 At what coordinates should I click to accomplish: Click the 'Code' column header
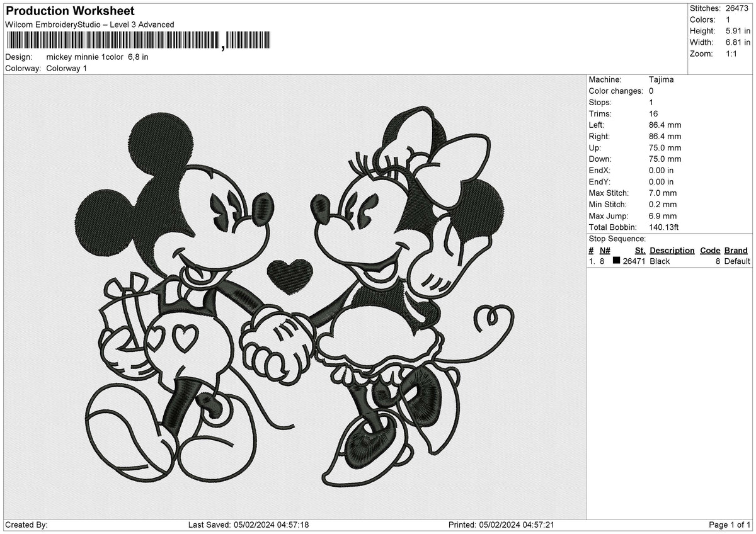pos(710,250)
